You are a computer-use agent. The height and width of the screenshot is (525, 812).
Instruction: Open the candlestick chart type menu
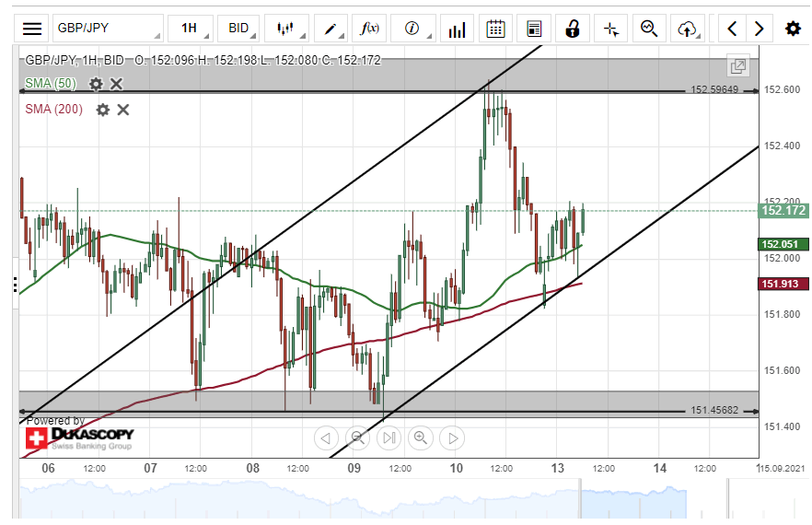click(x=286, y=28)
